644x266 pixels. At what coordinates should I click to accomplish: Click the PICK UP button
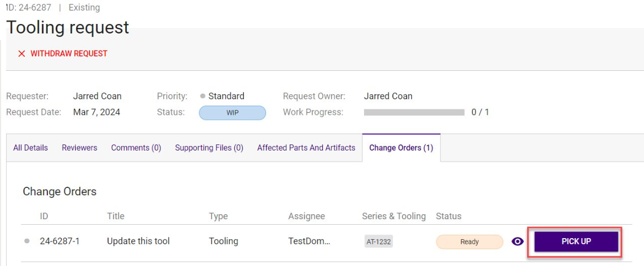click(576, 241)
